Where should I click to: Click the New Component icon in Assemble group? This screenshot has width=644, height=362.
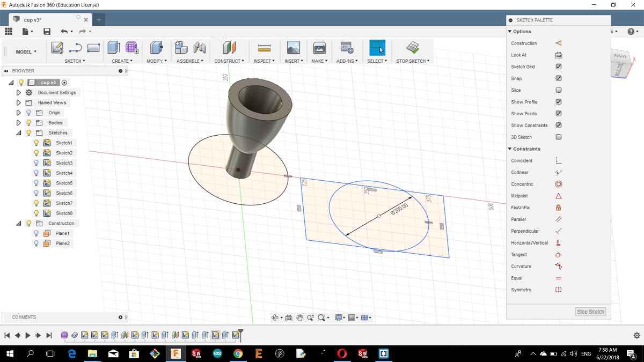[181, 48]
